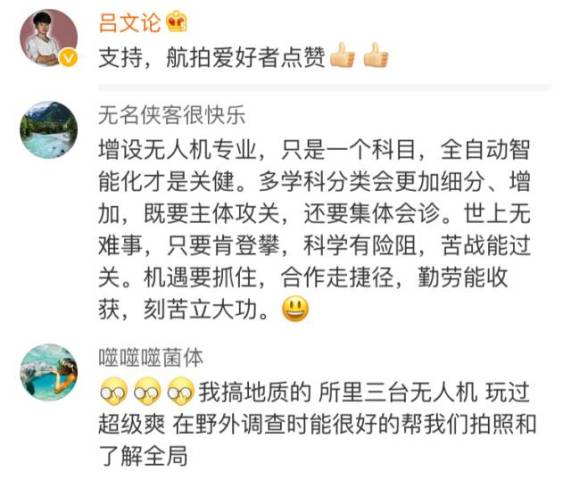Click the third glasses emoji next to 我搞地质的
This screenshot has height=480, width=571.
pos(181,392)
